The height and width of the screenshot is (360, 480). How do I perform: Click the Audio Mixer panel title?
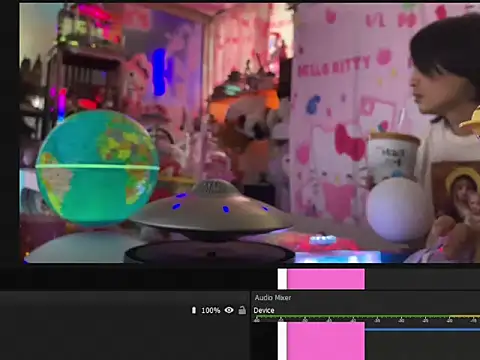pos(273,297)
